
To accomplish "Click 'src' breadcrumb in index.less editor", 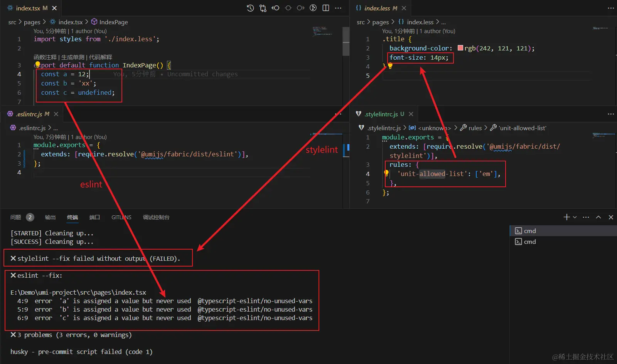I will pos(361,22).
